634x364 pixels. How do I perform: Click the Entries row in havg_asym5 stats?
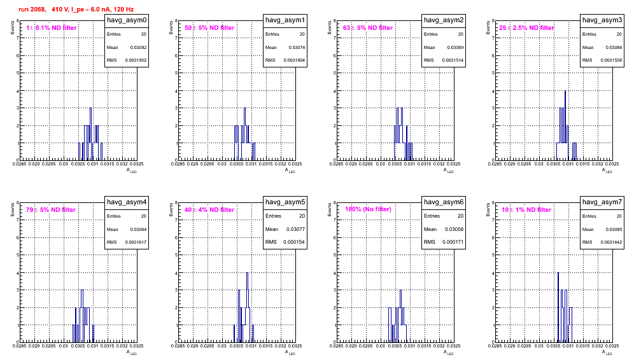[285, 216]
